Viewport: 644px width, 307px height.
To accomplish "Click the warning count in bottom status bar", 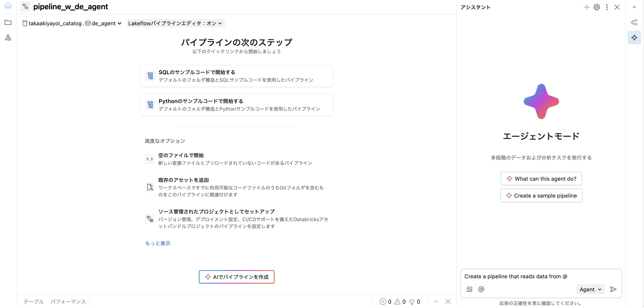I will pyautogui.click(x=400, y=302).
